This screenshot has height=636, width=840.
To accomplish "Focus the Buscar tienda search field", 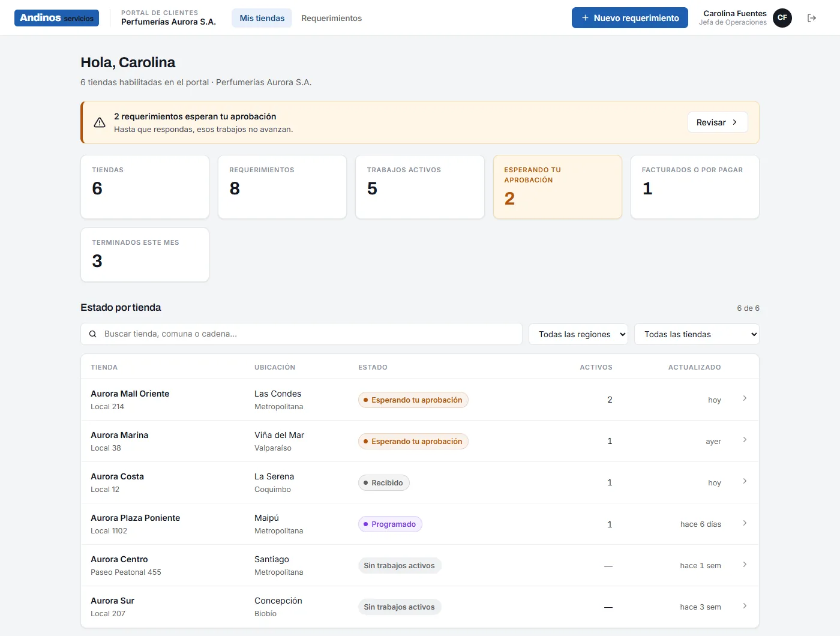I will 301,334.
